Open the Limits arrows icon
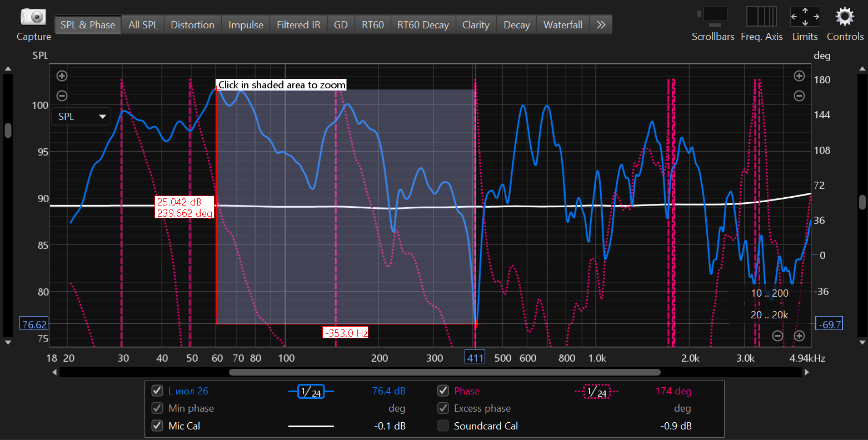This screenshot has height=440, width=868. point(805,17)
